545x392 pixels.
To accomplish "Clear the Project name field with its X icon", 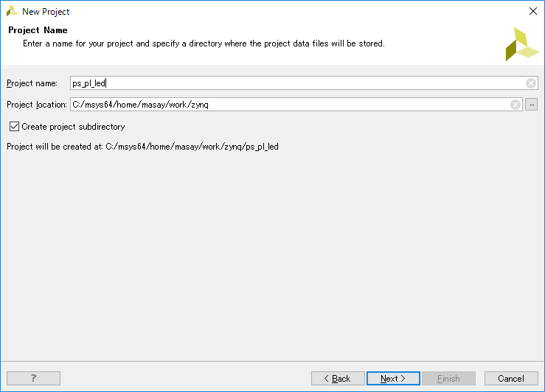I will point(531,83).
